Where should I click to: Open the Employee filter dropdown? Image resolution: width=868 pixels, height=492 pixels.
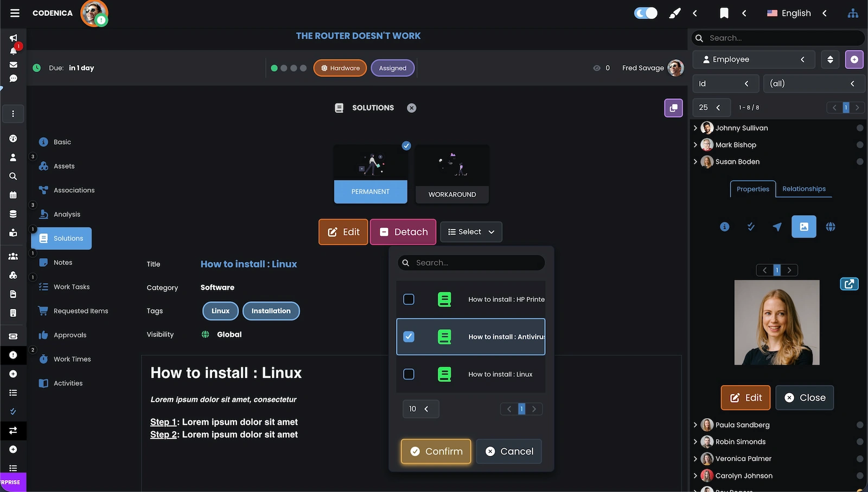(x=754, y=59)
